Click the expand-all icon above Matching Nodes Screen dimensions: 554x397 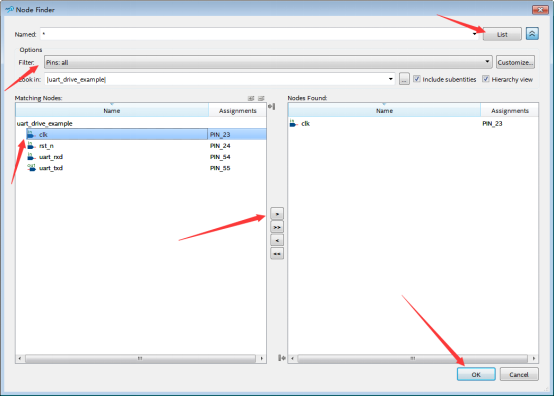point(251,98)
